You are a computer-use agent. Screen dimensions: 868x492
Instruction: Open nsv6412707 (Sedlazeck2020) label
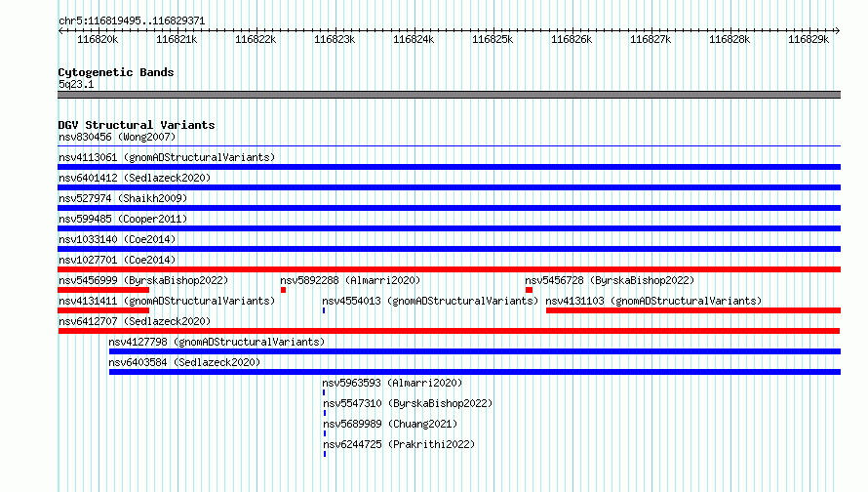pyautogui.click(x=135, y=321)
